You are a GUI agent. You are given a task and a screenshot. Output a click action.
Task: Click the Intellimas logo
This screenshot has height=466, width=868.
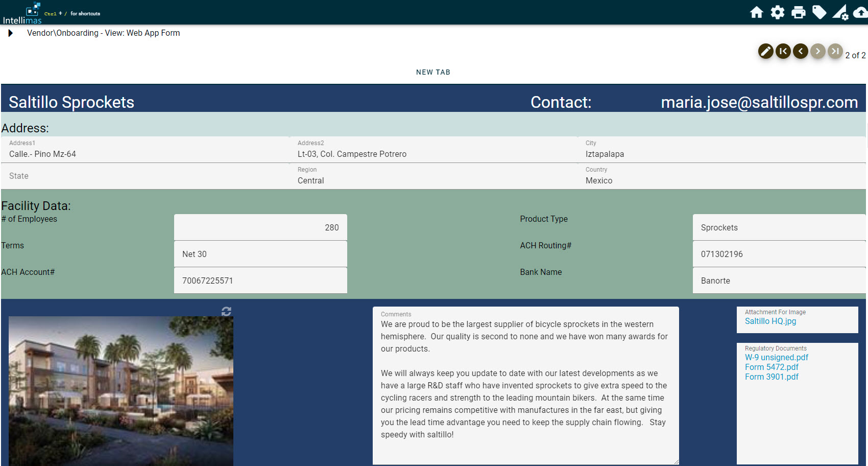tap(22, 13)
